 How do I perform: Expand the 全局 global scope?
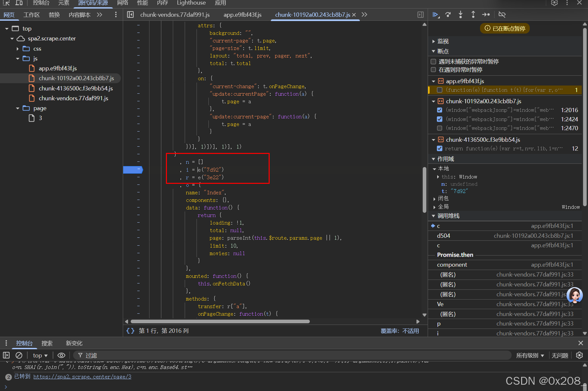[x=435, y=207]
